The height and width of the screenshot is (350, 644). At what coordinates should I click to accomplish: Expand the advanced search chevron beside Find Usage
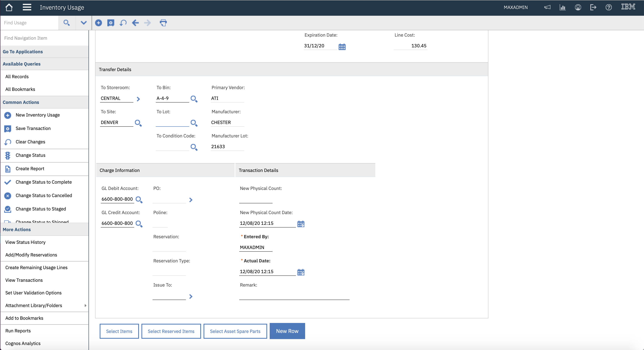click(x=83, y=23)
